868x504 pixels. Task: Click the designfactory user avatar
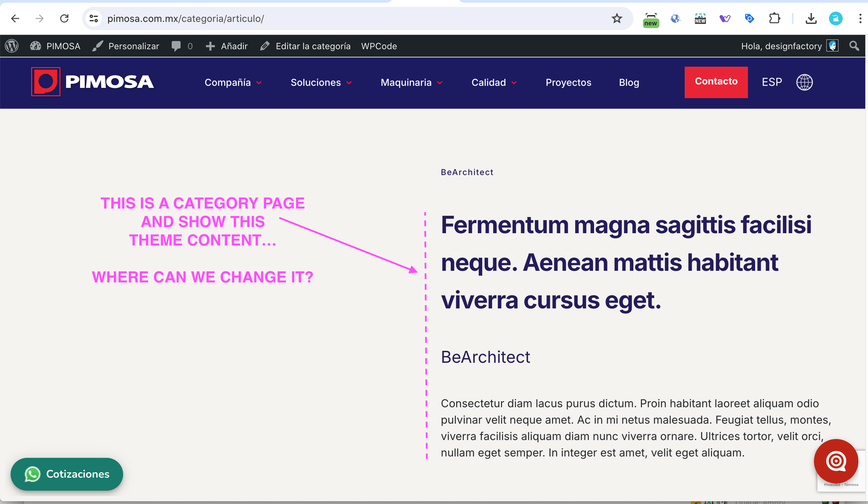click(x=832, y=46)
